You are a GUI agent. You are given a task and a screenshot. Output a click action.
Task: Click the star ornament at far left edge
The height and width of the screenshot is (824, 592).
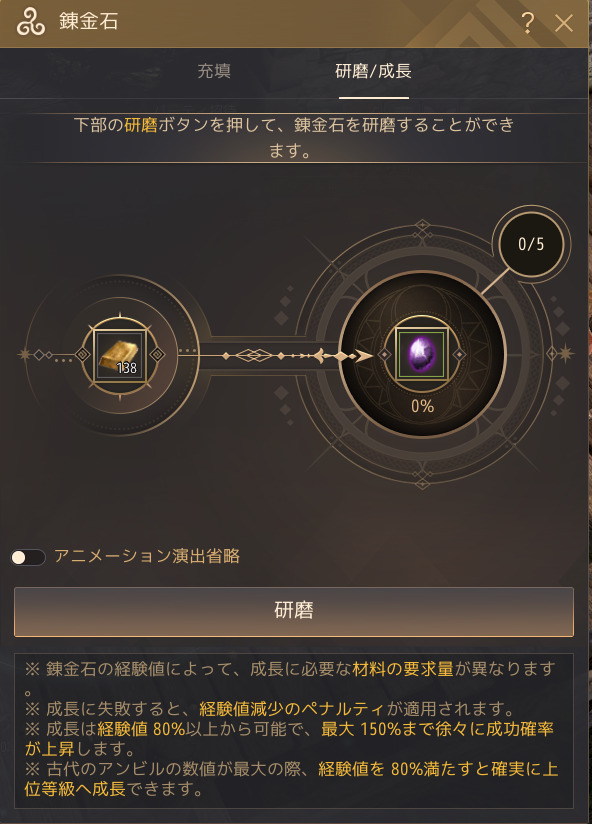coord(24,355)
